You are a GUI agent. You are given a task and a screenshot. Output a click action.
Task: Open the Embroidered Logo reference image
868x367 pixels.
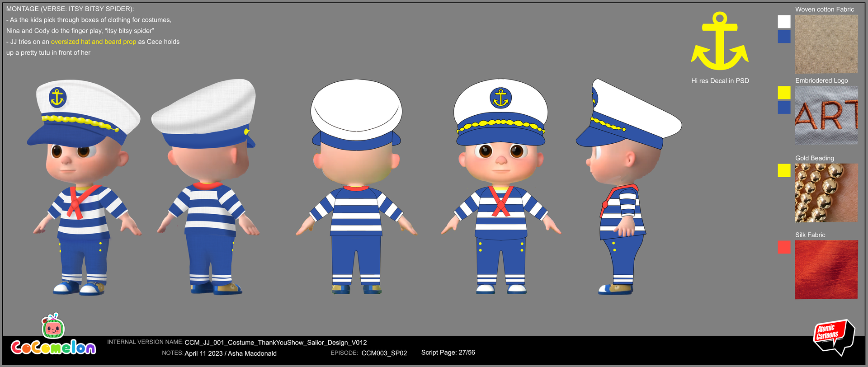point(826,115)
